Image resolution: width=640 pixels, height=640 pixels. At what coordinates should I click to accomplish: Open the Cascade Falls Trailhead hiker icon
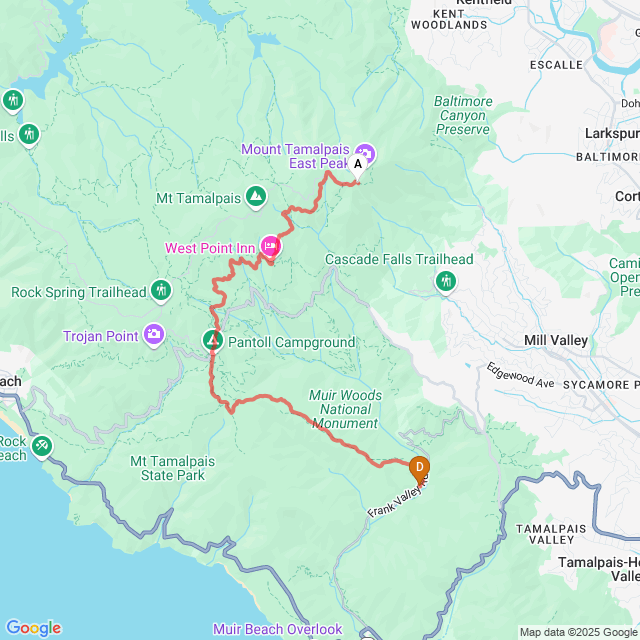coord(445,282)
